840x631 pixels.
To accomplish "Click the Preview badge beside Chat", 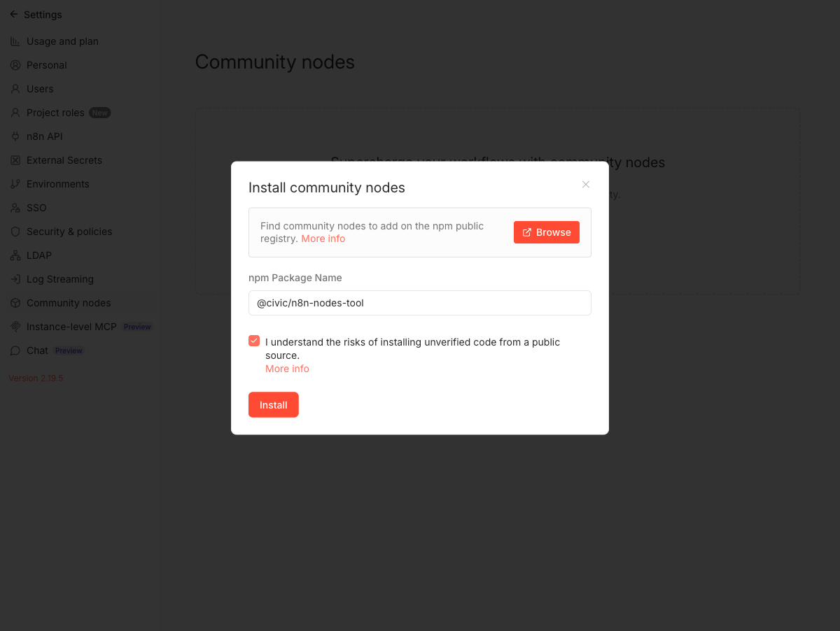I will (x=69, y=350).
